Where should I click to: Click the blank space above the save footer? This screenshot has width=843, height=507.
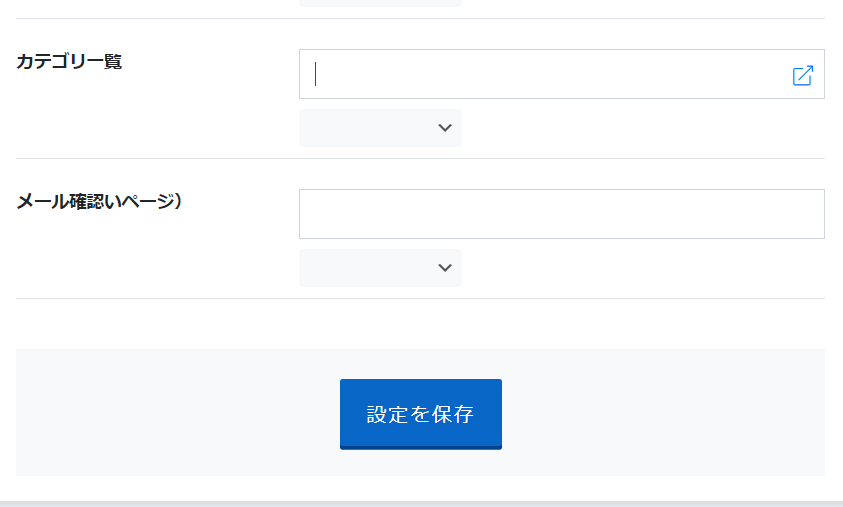(420, 324)
